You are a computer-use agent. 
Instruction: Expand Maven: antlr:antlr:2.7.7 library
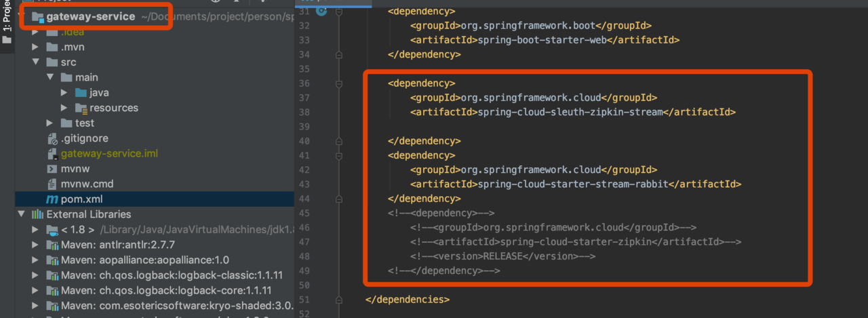35,244
